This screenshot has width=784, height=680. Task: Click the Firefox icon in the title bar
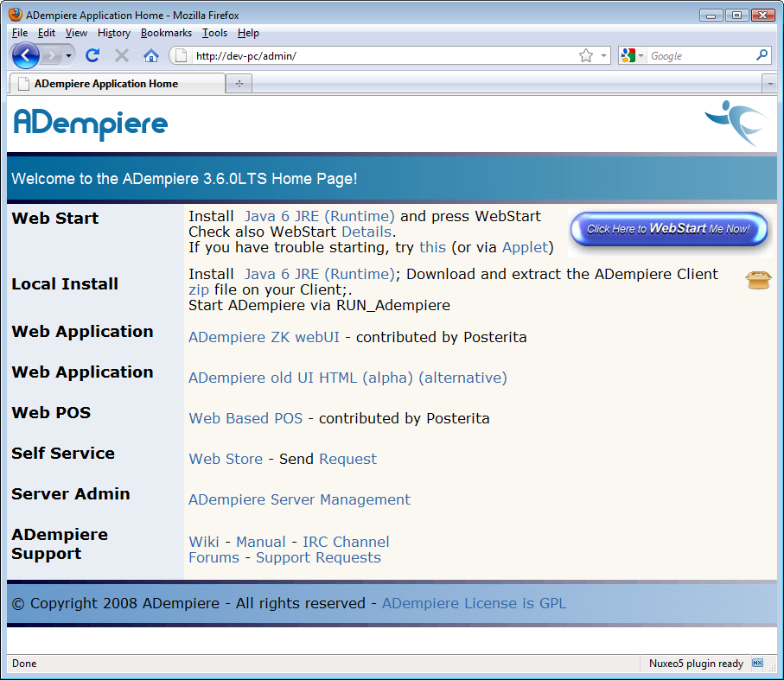[x=16, y=15]
